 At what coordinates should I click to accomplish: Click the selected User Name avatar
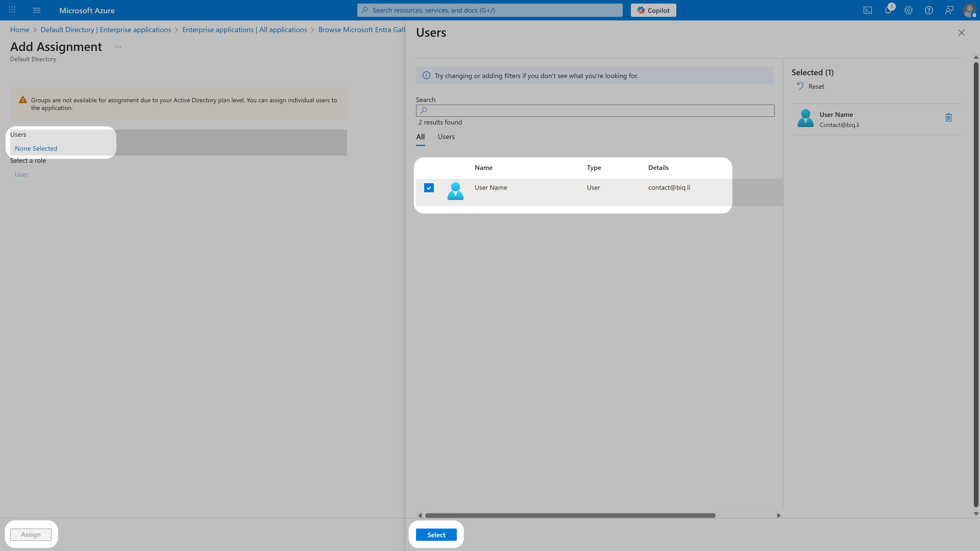point(805,118)
